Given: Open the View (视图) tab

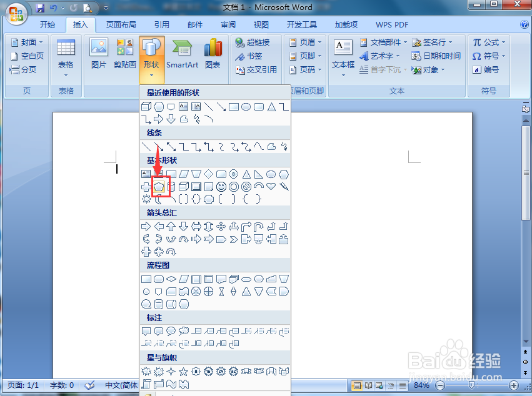Looking at the screenshot, I should coord(261,24).
